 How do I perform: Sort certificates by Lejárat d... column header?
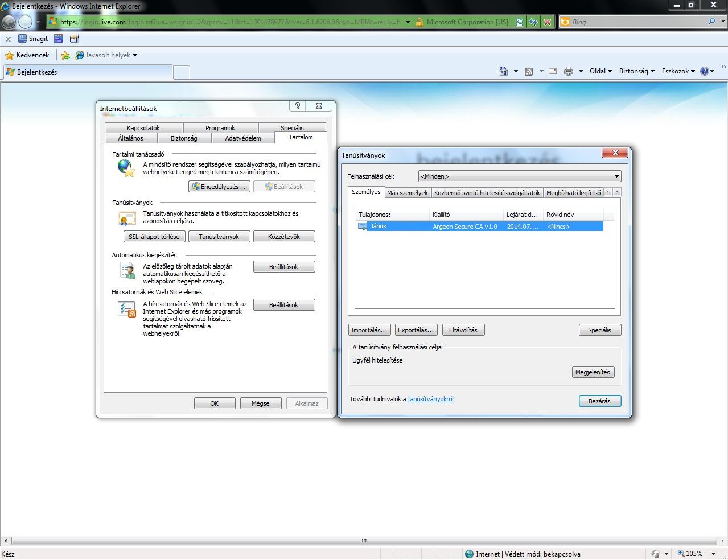click(x=523, y=215)
